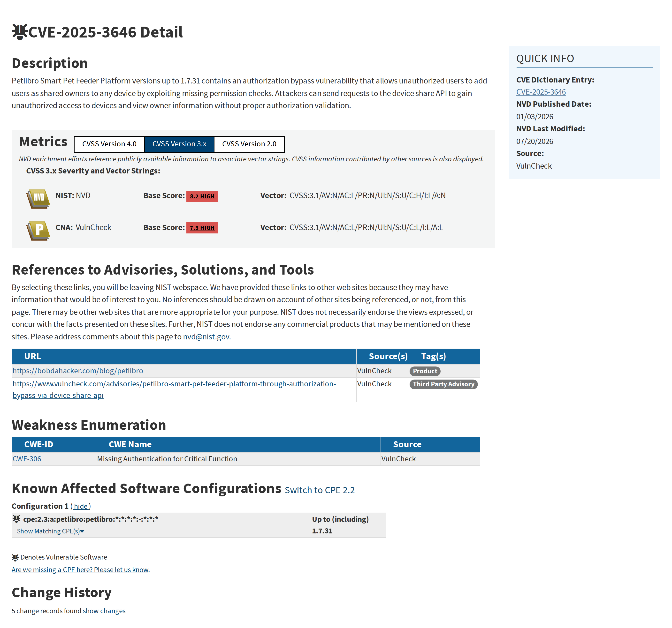Click the 1.7.31 version value
The image size is (672, 628).
(x=322, y=531)
